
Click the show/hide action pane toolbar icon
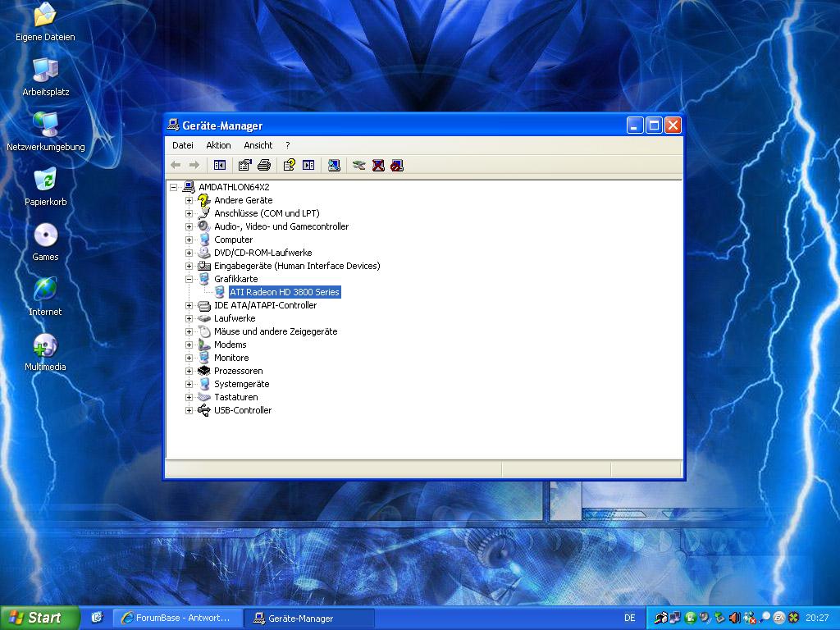[308, 166]
